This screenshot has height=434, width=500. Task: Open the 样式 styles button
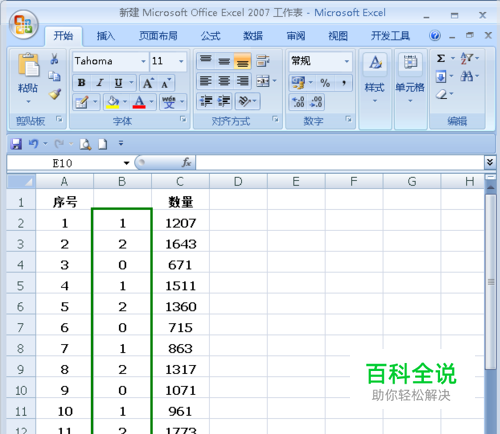375,78
